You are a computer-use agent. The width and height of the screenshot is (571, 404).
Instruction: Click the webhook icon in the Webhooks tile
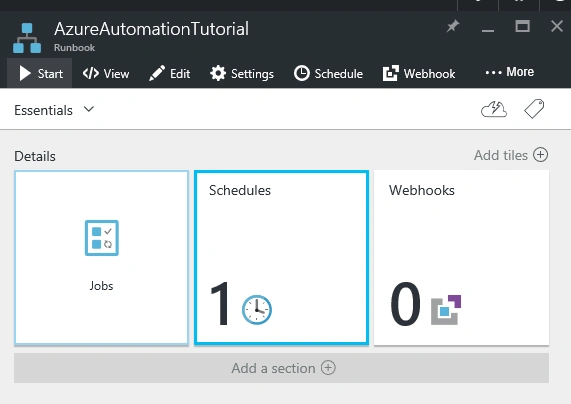click(446, 310)
